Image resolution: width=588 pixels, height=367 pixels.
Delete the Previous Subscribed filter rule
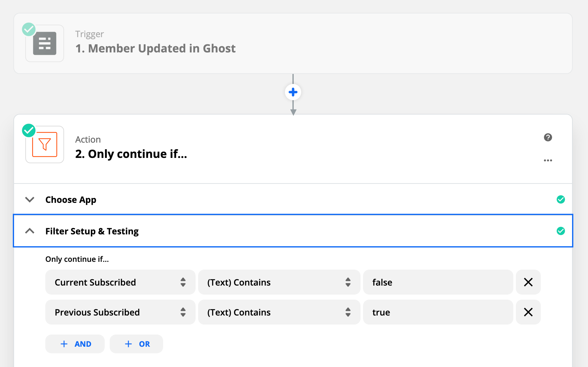pos(528,312)
